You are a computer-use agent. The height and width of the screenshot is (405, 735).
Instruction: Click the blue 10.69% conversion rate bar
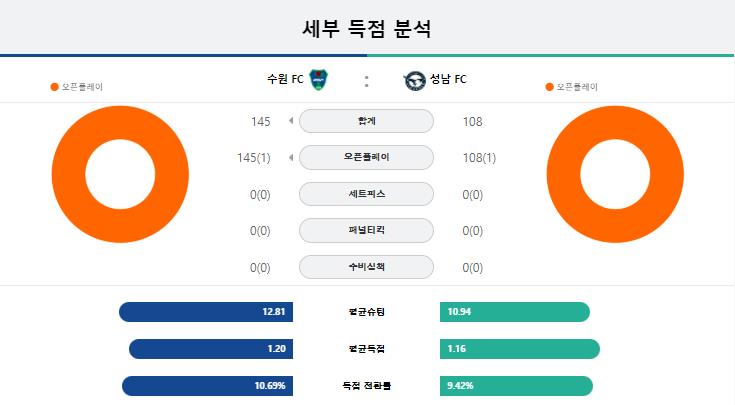point(207,386)
